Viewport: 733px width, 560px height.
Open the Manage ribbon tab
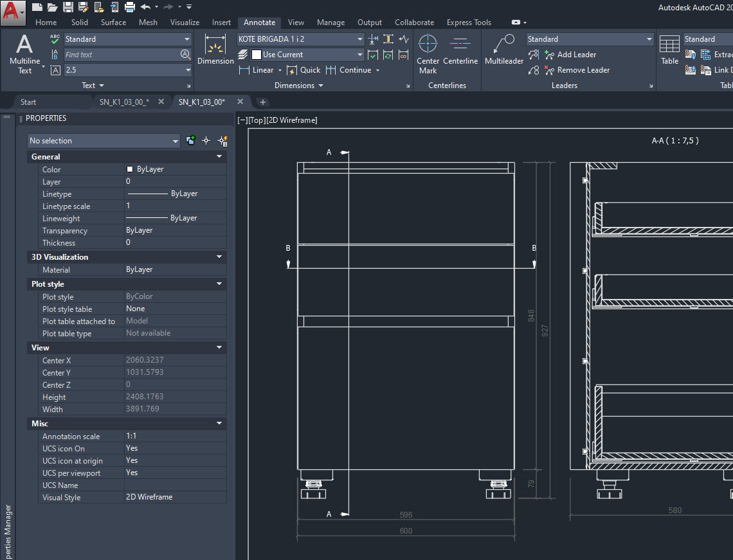(330, 23)
